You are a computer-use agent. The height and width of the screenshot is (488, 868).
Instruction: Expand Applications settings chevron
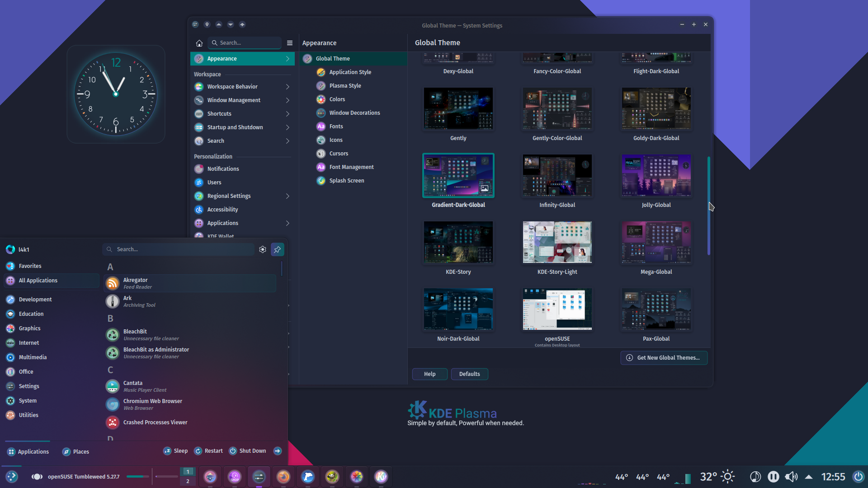[288, 223]
